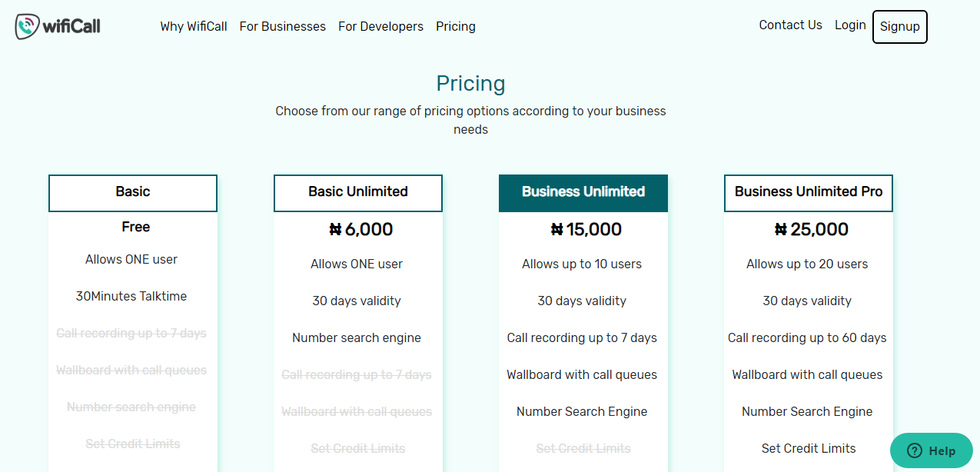Click the ₦ 6,000 price label
This screenshot has height=472, width=980.
click(360, 229)
